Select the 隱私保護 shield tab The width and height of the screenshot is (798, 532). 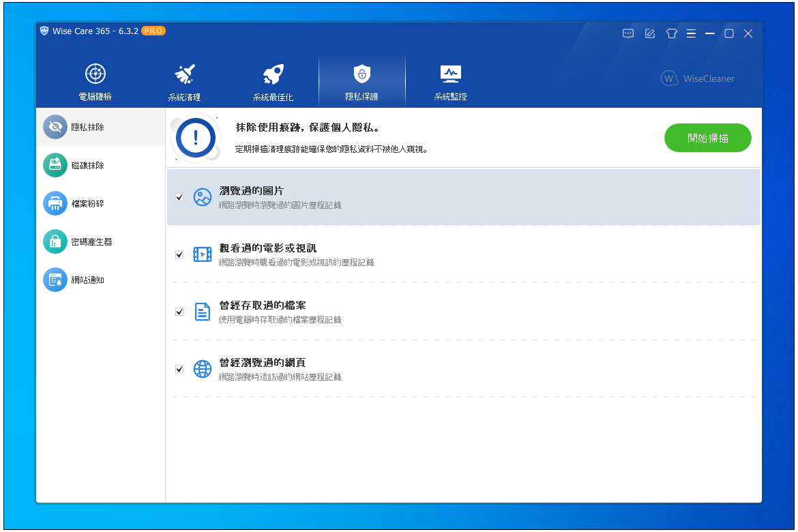[362, 81]
